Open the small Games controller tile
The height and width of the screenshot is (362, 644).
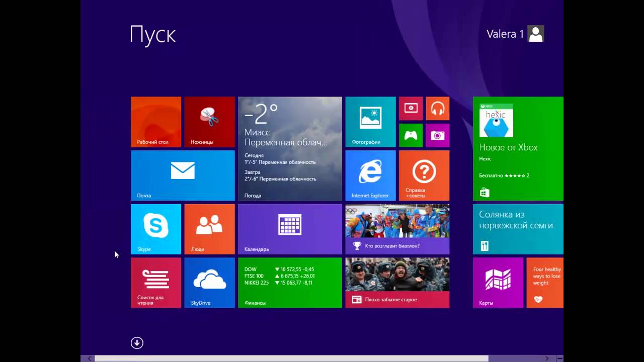click(411, 135)
